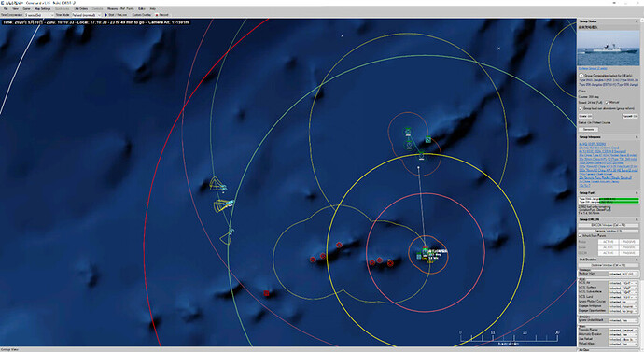
Task: Click the Sensors button
Action: coord(588,129)
